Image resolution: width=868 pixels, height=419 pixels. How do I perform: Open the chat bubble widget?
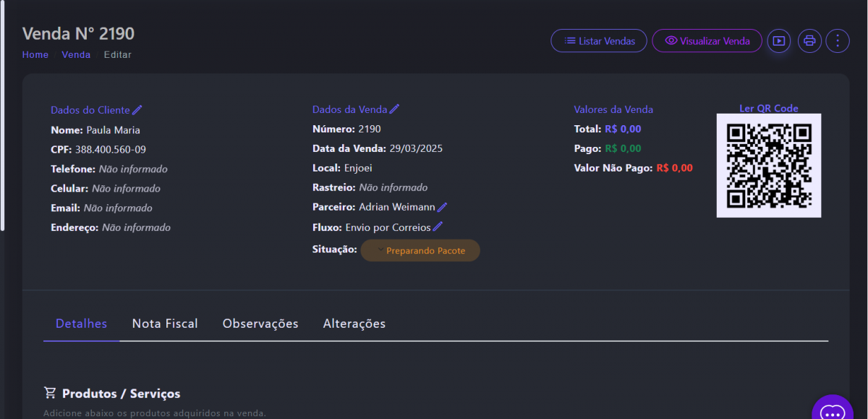(x=832, y=410)
